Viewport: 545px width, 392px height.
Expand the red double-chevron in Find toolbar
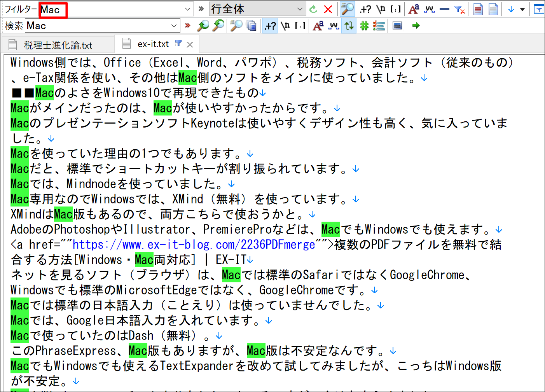coord(188,26)
